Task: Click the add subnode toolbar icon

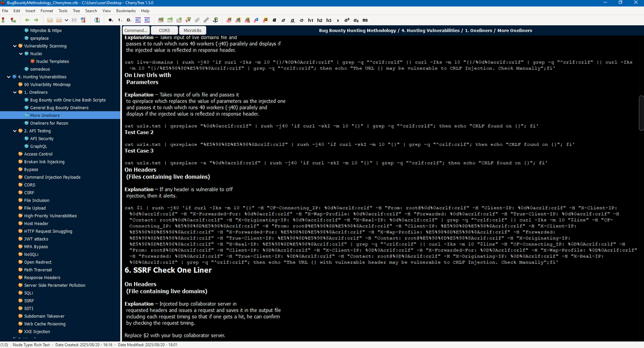Action: coord(12,20)
